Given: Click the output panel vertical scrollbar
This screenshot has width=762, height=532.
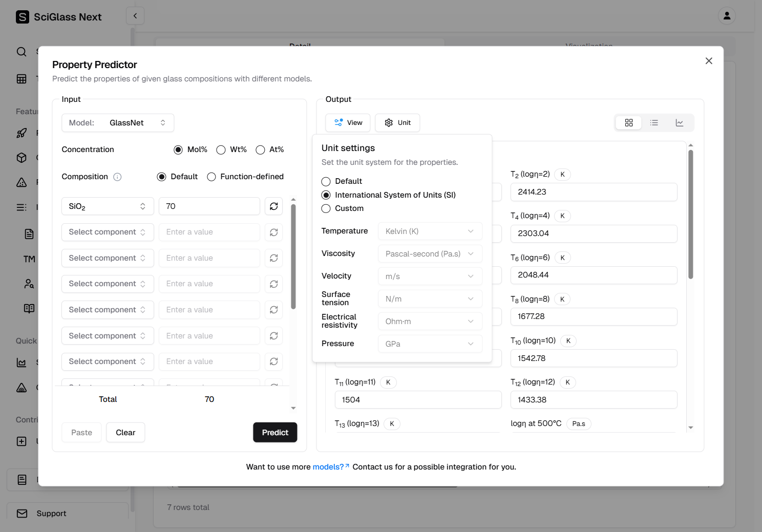Looking at the screenshot, I should [690, 215].
